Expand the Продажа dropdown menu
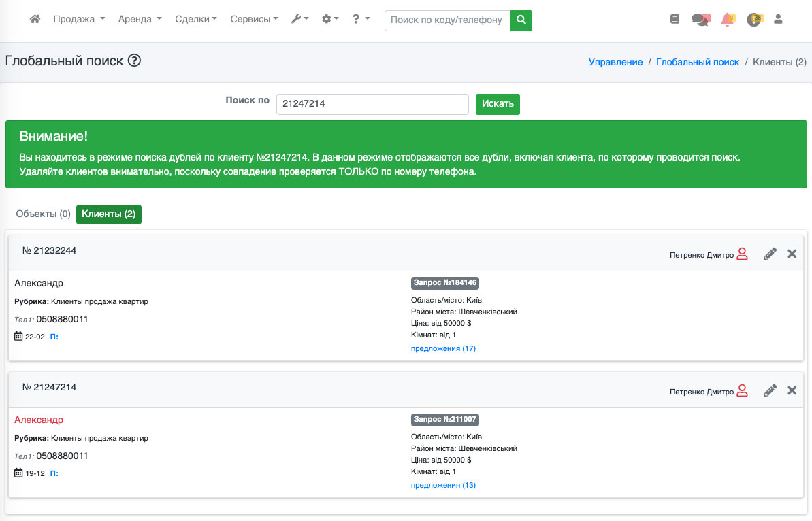The width and height of the screenshot is (812, 521). [x=79, y=20]
